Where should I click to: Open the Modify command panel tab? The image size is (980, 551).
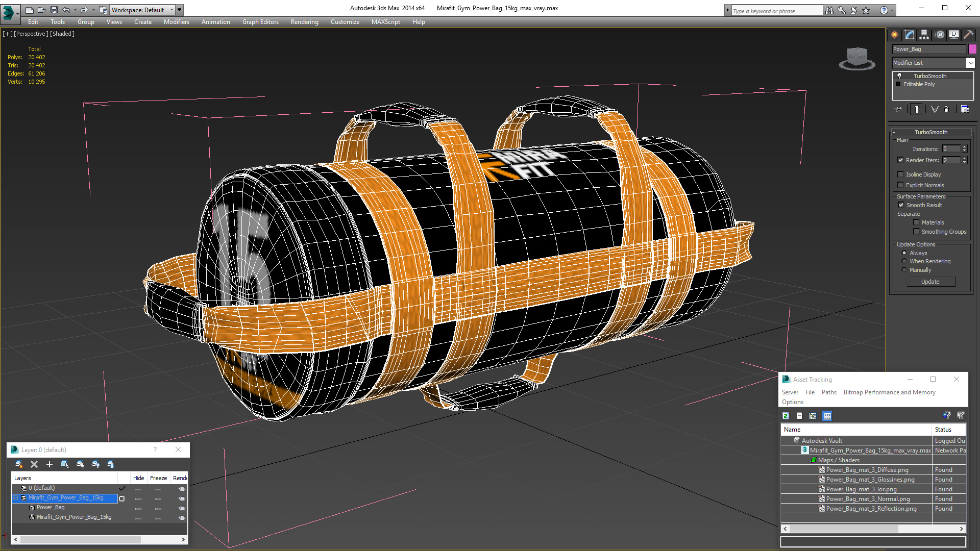(x=909, y=35)
